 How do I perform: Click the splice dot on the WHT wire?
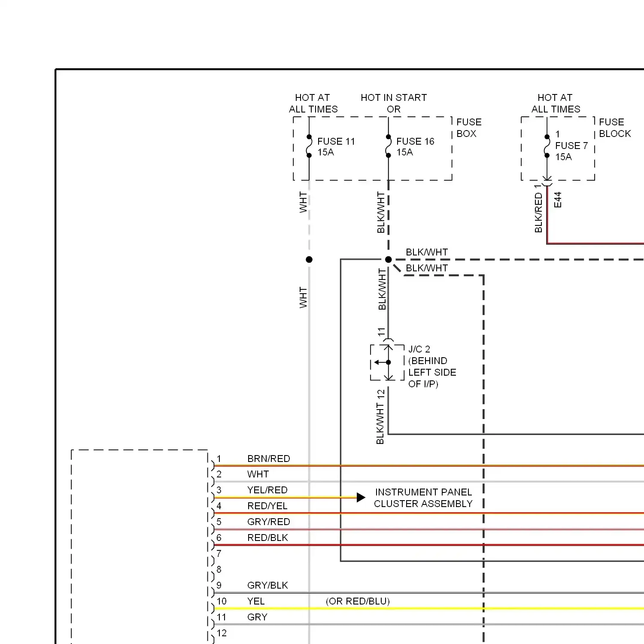tap(309, 259)
